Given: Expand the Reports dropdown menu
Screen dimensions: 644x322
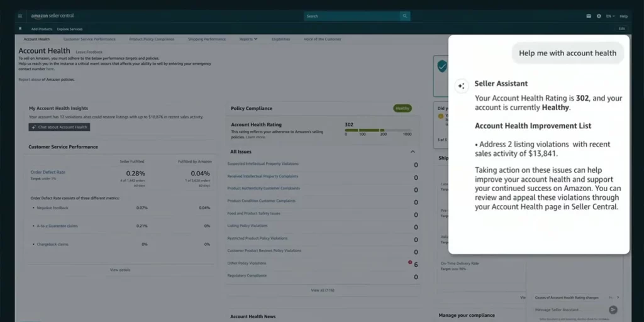Looking at the screenshot, I should (x=248, y=39).
